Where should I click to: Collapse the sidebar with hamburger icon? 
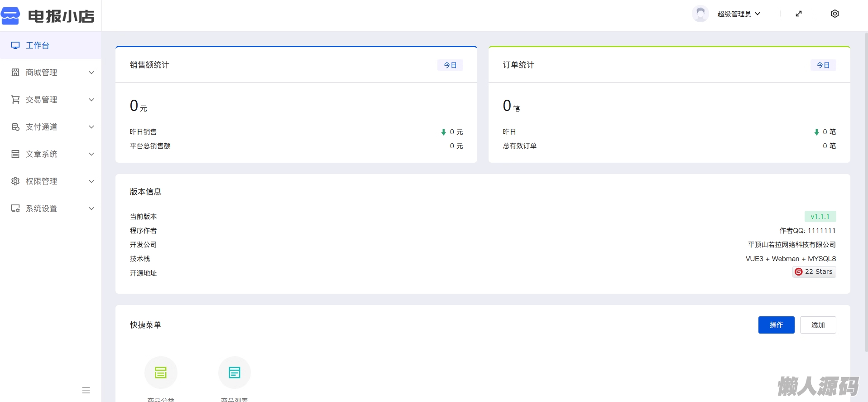[86, 390]
